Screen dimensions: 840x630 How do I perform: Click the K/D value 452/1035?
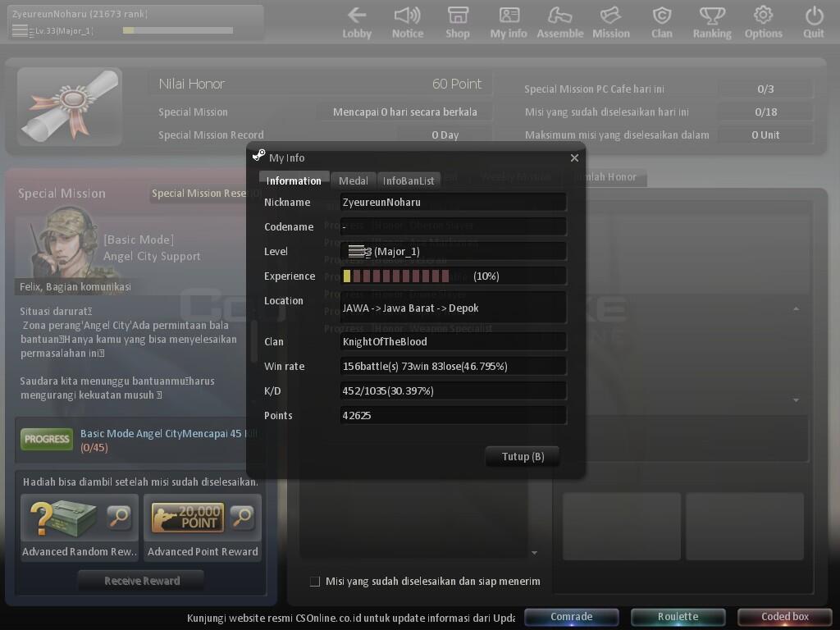388,391
